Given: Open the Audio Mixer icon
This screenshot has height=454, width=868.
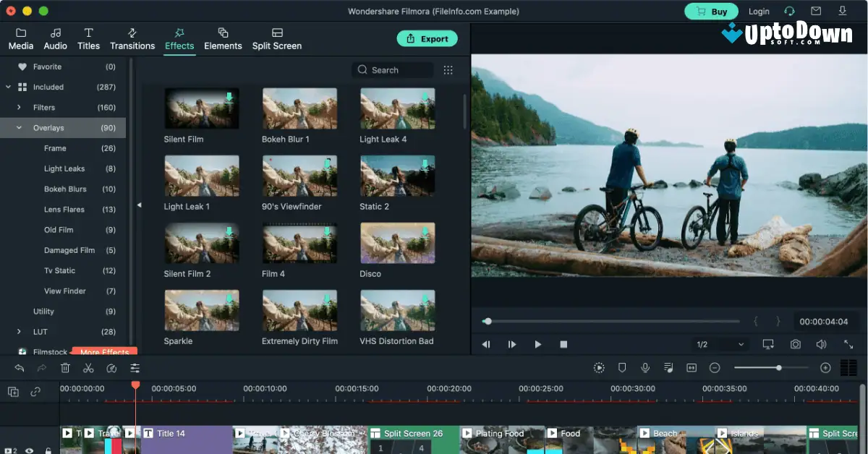Looking at the screenshot, I should point(668,368).
